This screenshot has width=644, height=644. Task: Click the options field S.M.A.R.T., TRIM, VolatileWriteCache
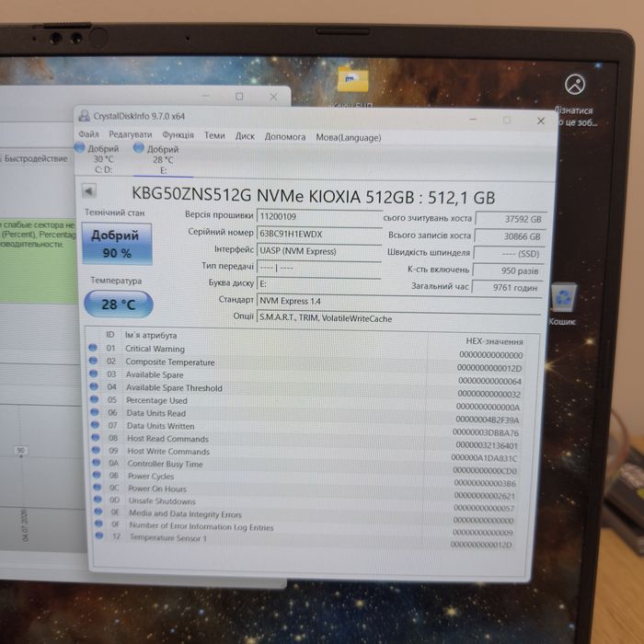[x=399, y=318]
